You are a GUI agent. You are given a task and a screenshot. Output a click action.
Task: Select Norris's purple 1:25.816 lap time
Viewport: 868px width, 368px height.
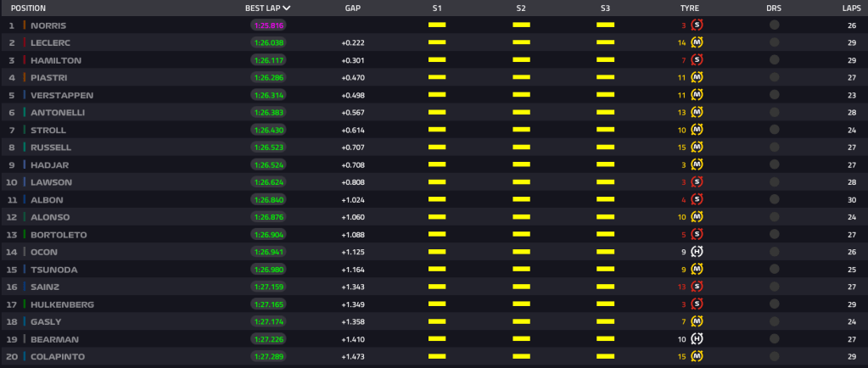coord(268,25)
